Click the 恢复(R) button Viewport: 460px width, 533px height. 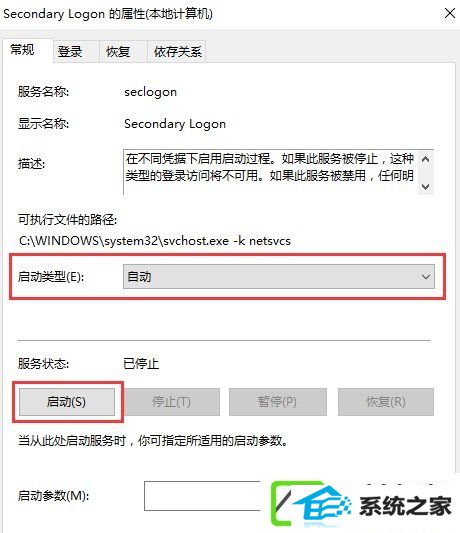click(386, 402)
